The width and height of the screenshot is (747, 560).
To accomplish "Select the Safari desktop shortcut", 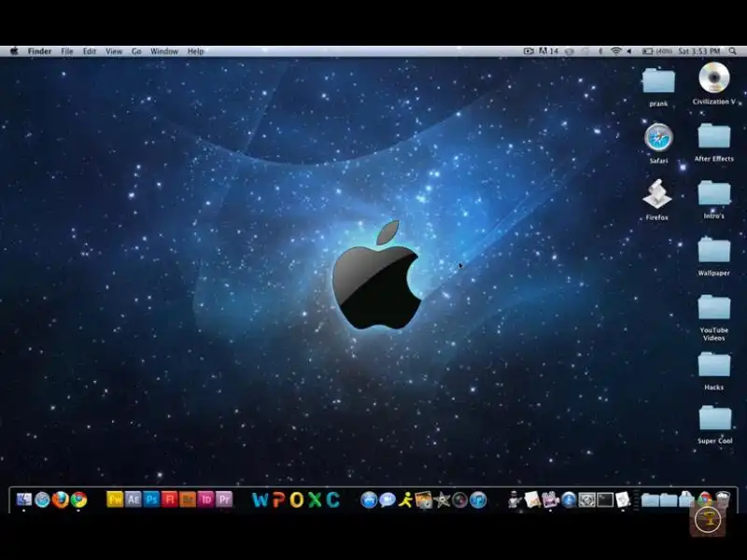I will click(658, 144).
